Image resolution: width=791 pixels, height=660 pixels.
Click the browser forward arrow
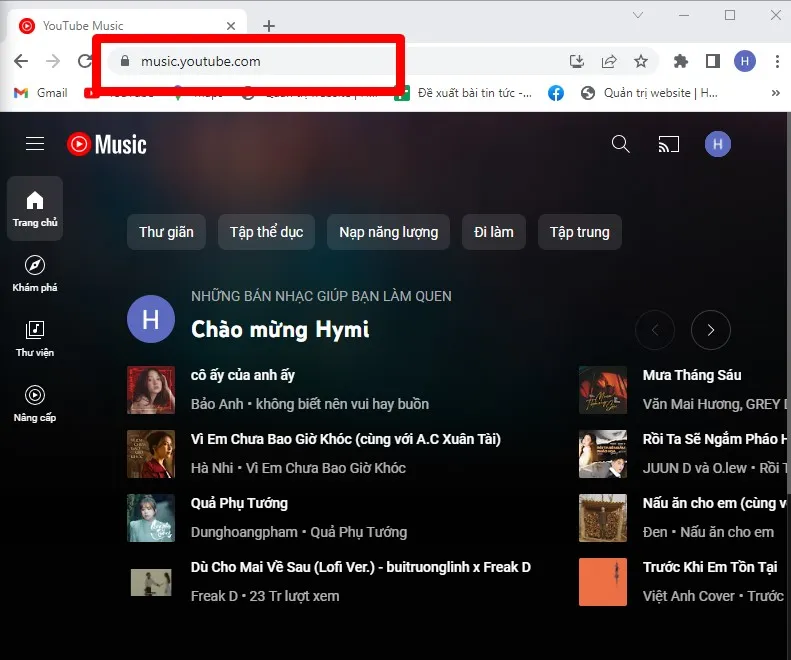coord(53,61)
